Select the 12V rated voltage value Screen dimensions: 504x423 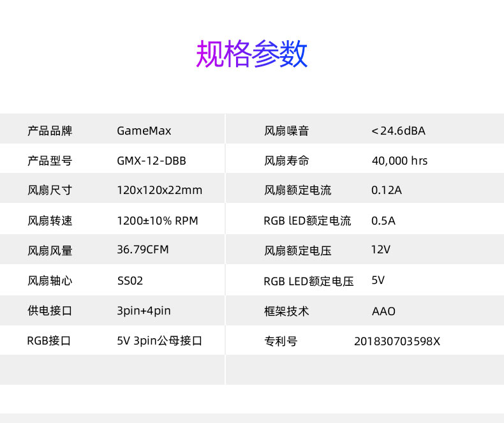click(380, 249)
